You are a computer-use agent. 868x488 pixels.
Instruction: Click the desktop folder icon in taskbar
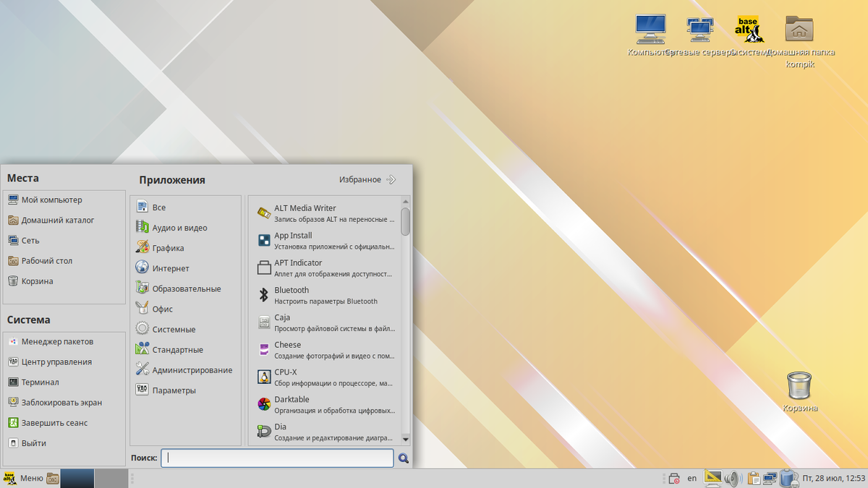click(x=53, y=478)
